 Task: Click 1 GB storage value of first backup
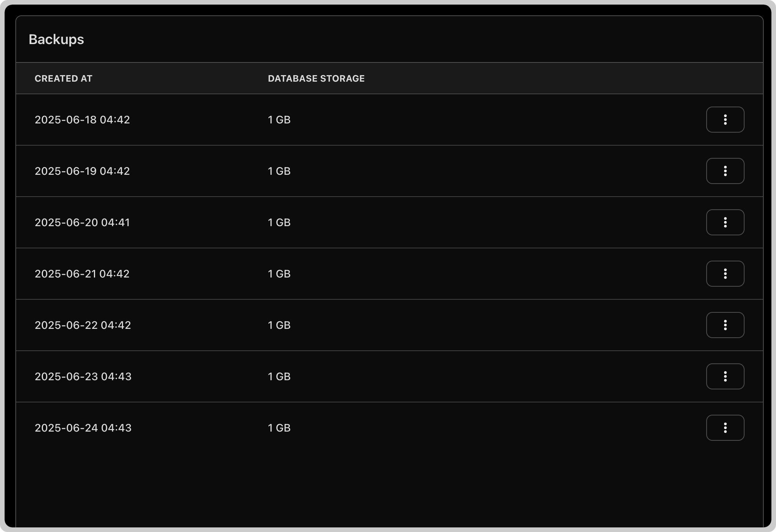(279, 120)
